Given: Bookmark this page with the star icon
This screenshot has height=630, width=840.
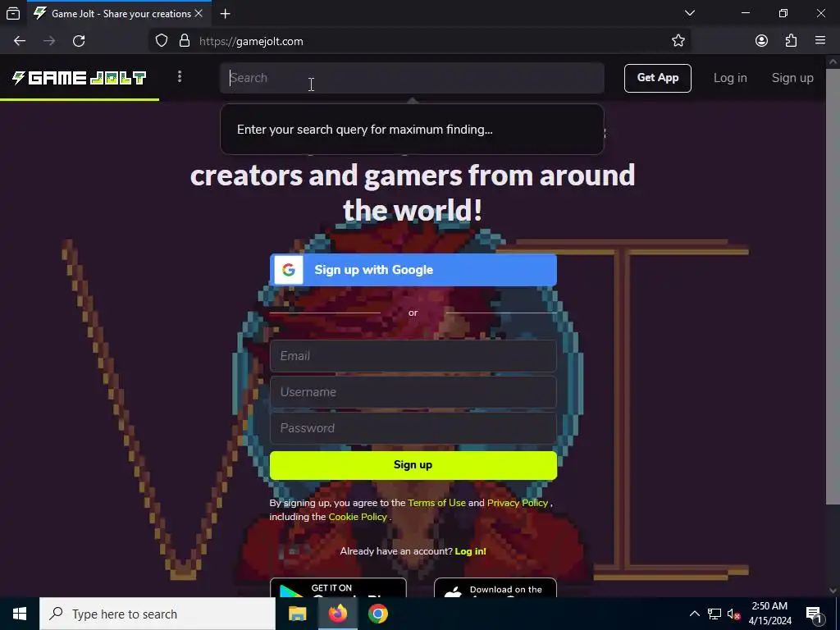Looking at the screenshot, I should tap(678, 41).
